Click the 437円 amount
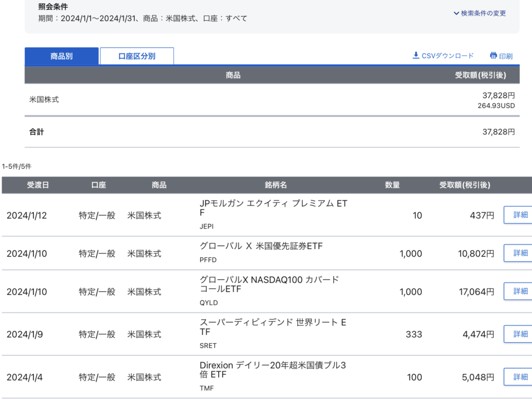Image resolution: width=532 pixels, height=420 pixels. click(482, 215)
